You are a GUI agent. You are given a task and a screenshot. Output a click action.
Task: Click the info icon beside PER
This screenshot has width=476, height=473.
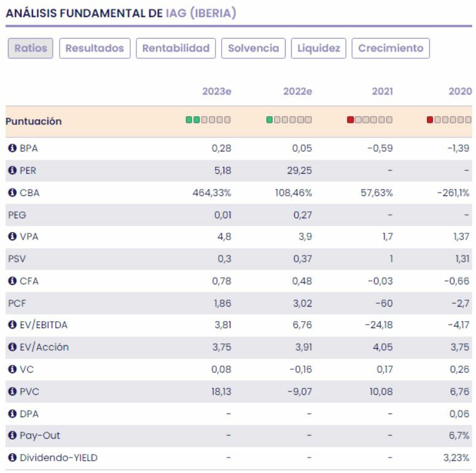click(11, 171)
